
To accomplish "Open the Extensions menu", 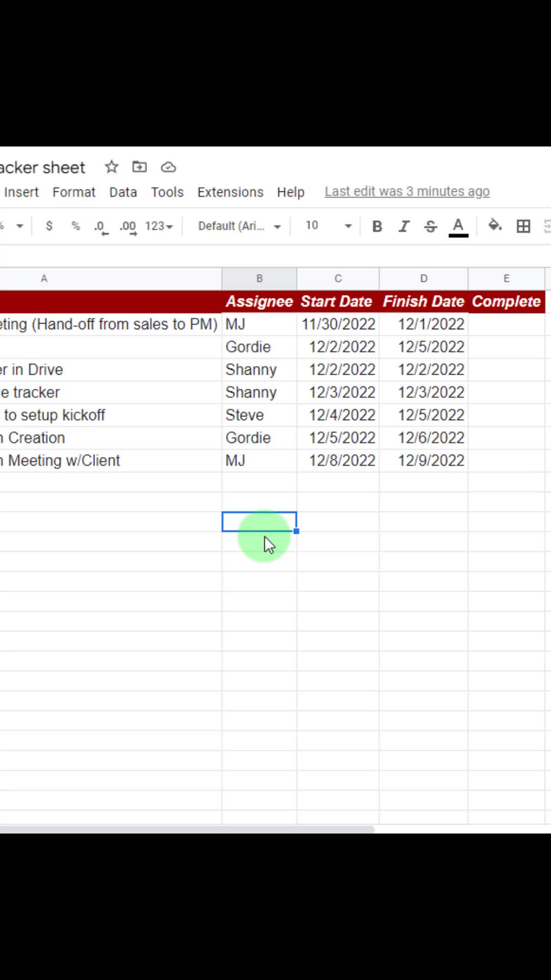I will pos(231,192).
